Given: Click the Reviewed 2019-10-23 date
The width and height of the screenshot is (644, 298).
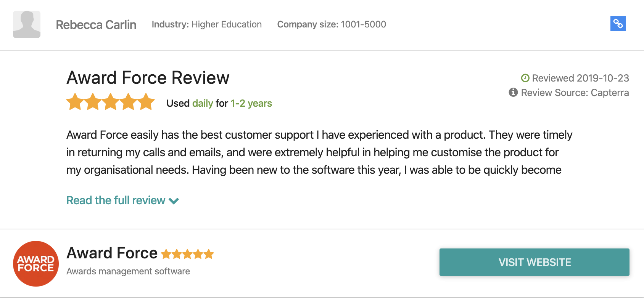Looking at the screenshot, I should click(580, 78).
